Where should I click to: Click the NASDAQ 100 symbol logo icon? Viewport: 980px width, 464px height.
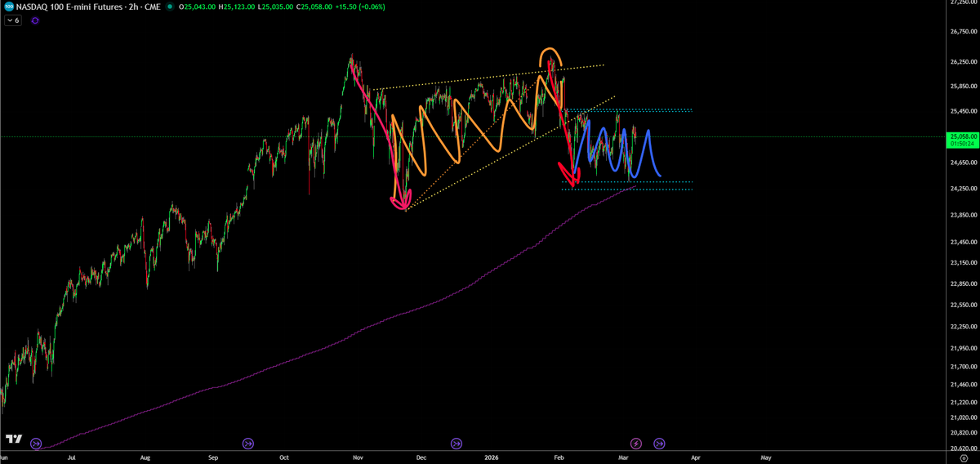tap(8, 7)
